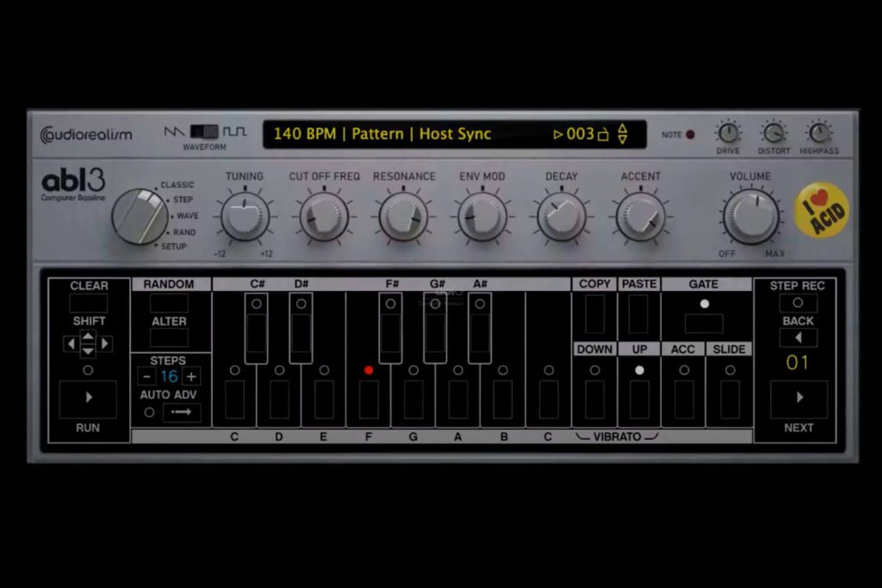Start sequencer with the Run button
The height and width of the screenshot is (588, 882).
[88, 399]
